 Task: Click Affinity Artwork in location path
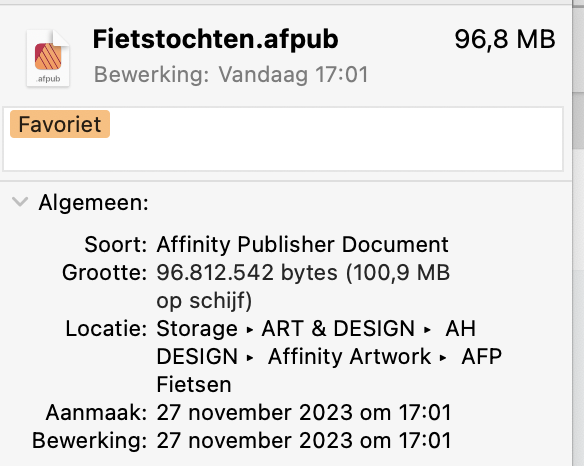click(x=349, y=356)
